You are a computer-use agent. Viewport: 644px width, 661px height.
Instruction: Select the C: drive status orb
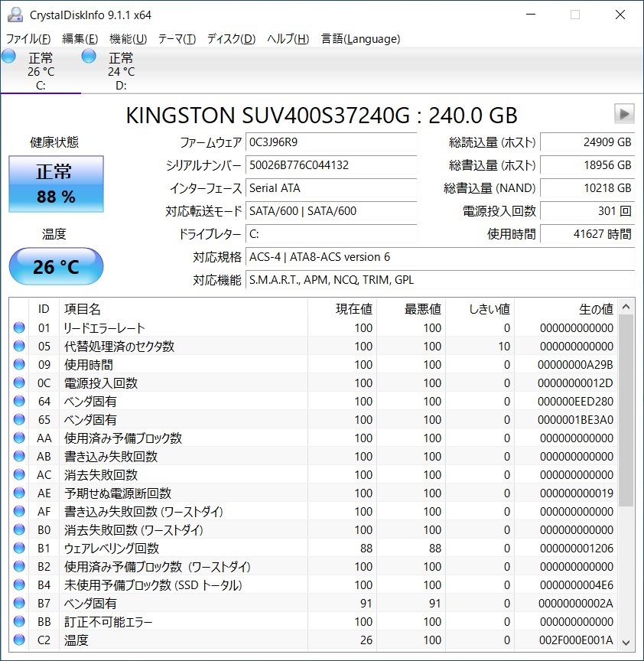click(9, 56)
